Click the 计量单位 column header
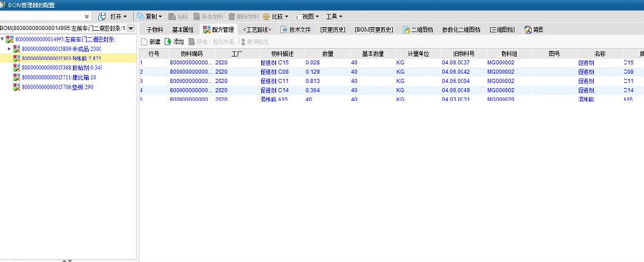This screenshot has height=262, width=644. point(419,54)
